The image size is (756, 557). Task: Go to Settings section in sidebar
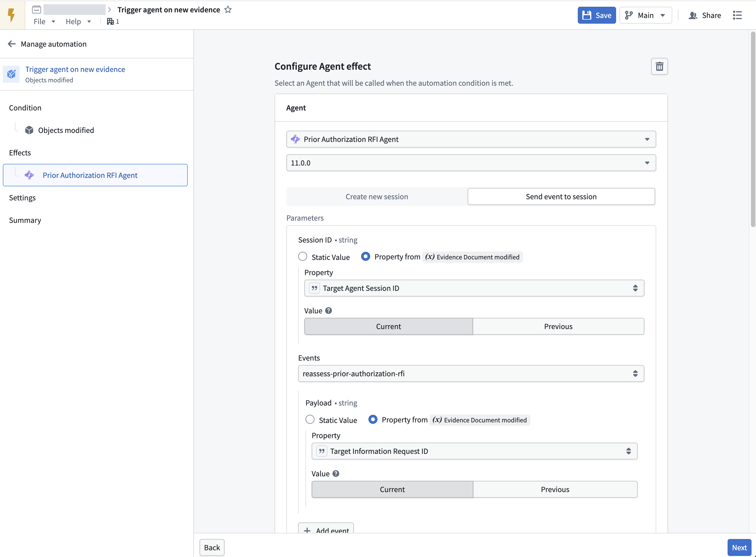pyautogui.click(x=22, y=198)
